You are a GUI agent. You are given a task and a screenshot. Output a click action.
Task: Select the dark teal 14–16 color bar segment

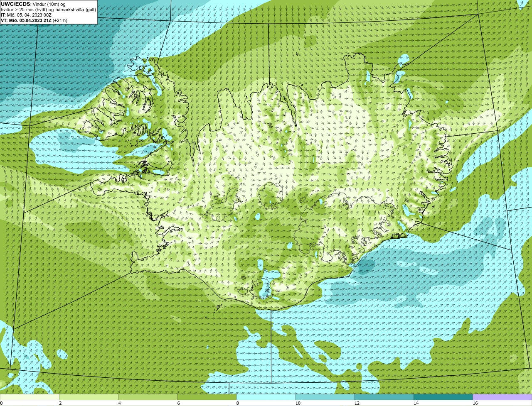coord(443,397)
